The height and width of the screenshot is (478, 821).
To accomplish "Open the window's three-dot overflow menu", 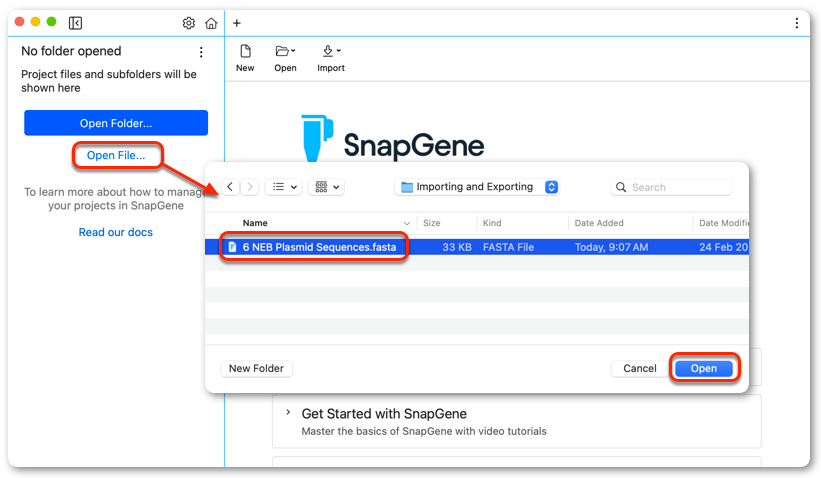I will pos(796,23).
